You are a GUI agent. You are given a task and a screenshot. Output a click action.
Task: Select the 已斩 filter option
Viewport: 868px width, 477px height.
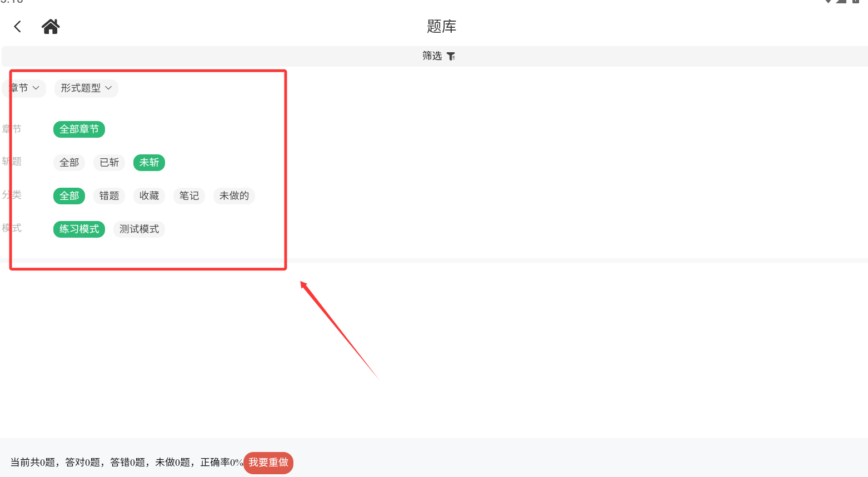pos(109,163)
